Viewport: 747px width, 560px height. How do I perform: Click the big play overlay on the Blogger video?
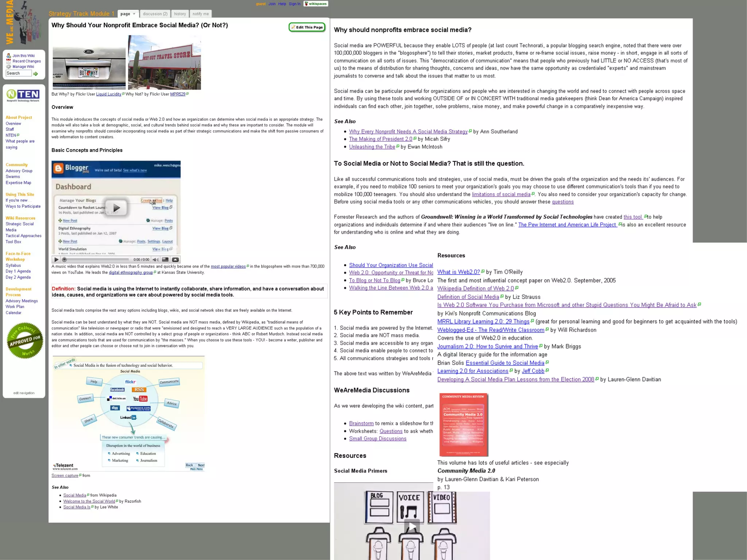(x=116, y=208)
